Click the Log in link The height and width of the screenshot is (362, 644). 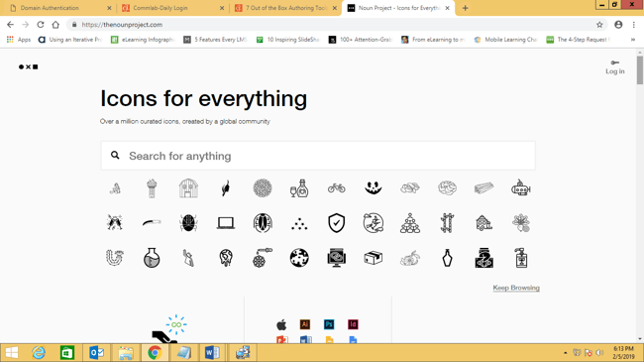(615, 67)
